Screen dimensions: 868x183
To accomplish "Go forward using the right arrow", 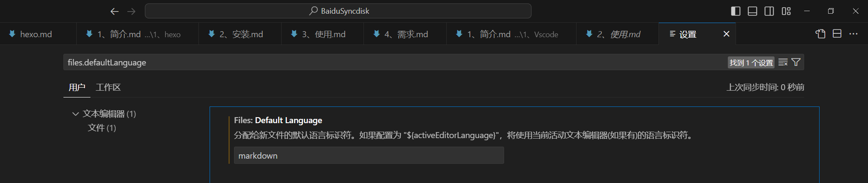I will click(132, 11).
